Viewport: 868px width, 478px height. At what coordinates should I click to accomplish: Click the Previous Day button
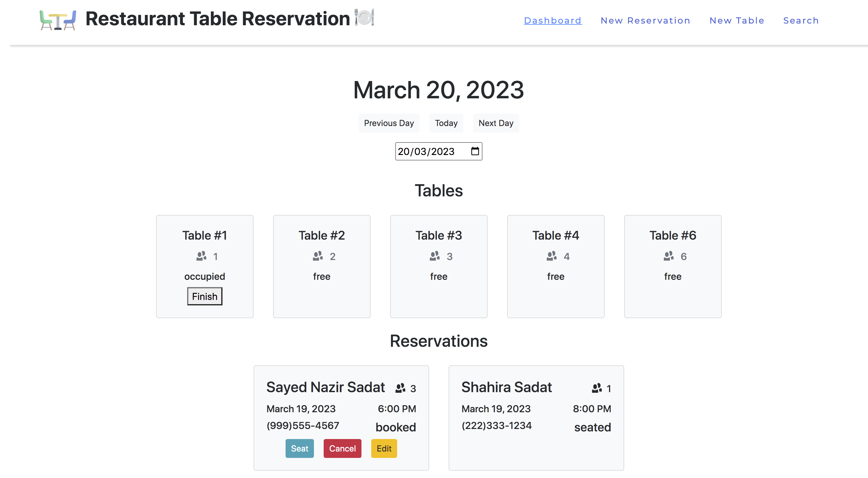click(x=389, y=123)
